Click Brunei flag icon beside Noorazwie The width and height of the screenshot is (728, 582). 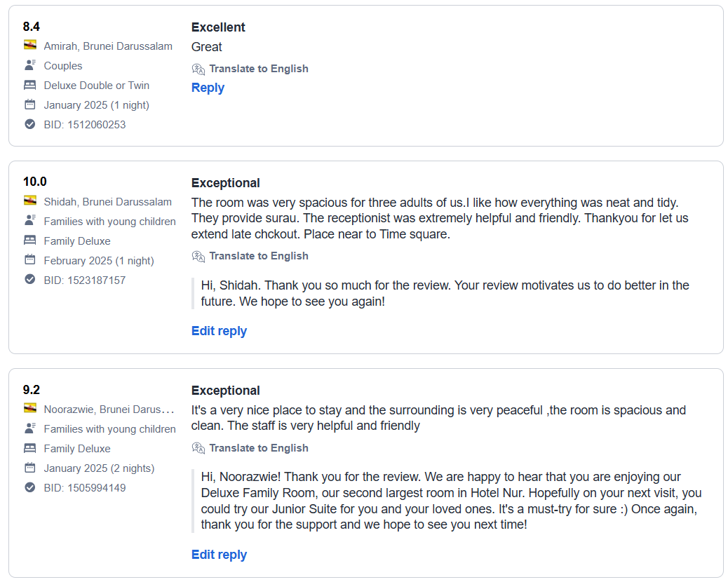[x=29, y=409]
